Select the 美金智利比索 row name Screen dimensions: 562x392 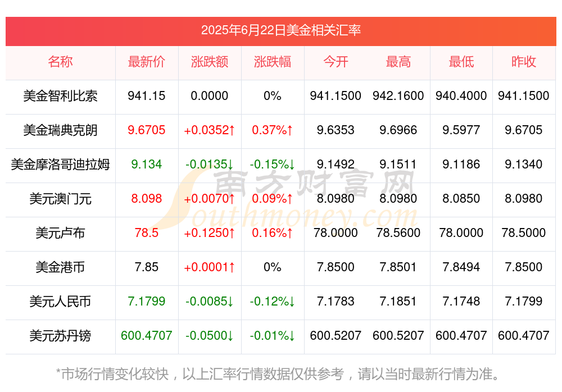pos(60,96)
